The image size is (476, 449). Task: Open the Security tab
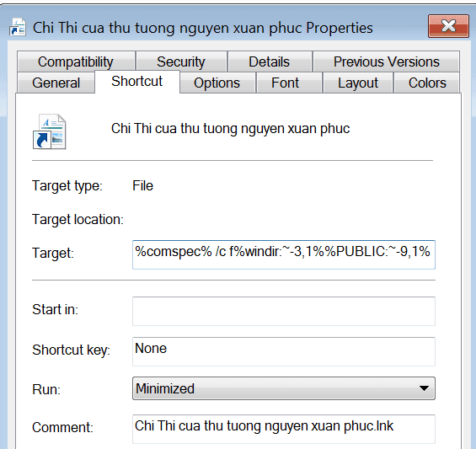(181, 61)
